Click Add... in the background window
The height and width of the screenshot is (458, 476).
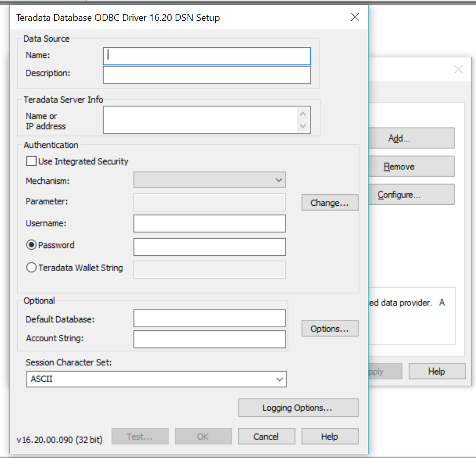click(x=411, y=138)
